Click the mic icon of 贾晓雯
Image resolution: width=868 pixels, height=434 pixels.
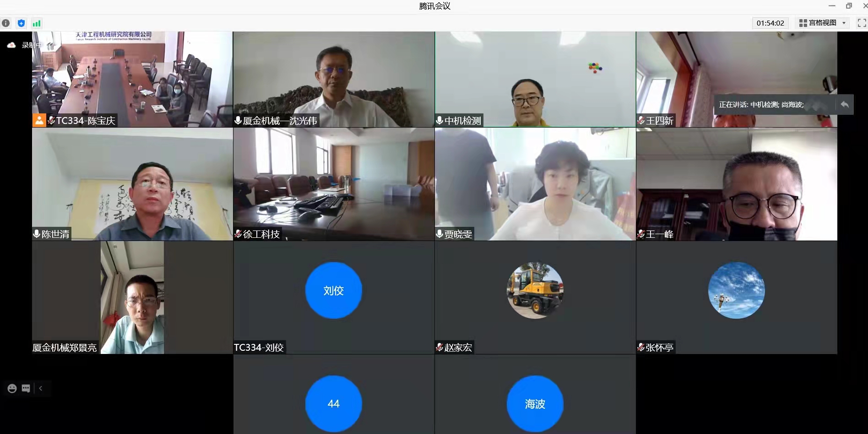click(439, 234)
